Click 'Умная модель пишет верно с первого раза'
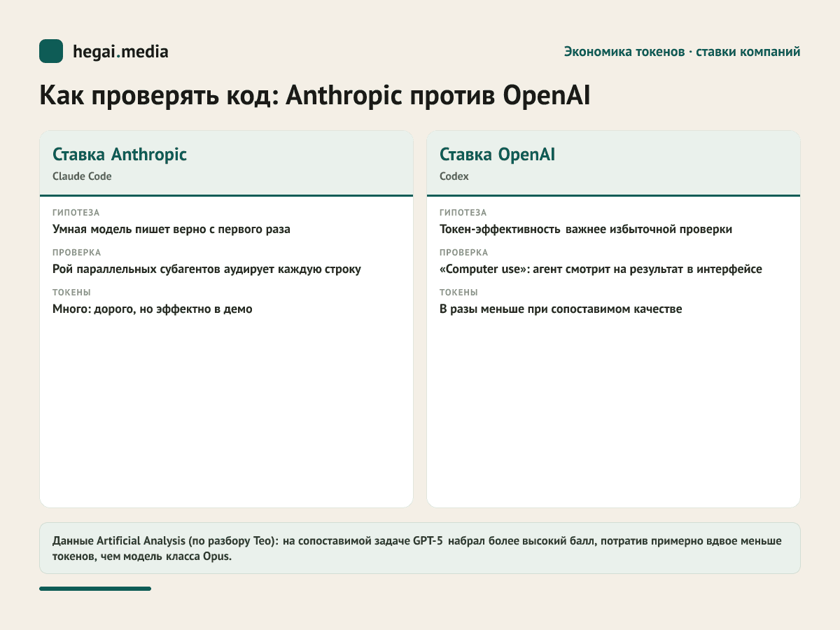Image resolution: width=840 pixels, height=630 pixels. tap(171, 229)
